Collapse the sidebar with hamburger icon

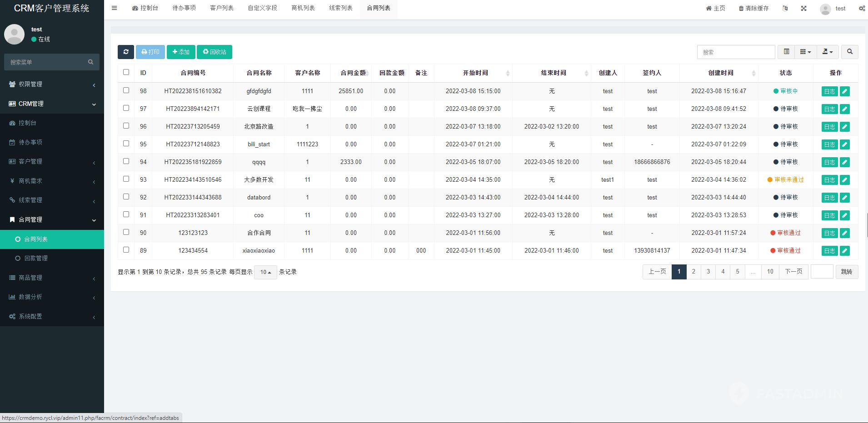pos(114,8)
